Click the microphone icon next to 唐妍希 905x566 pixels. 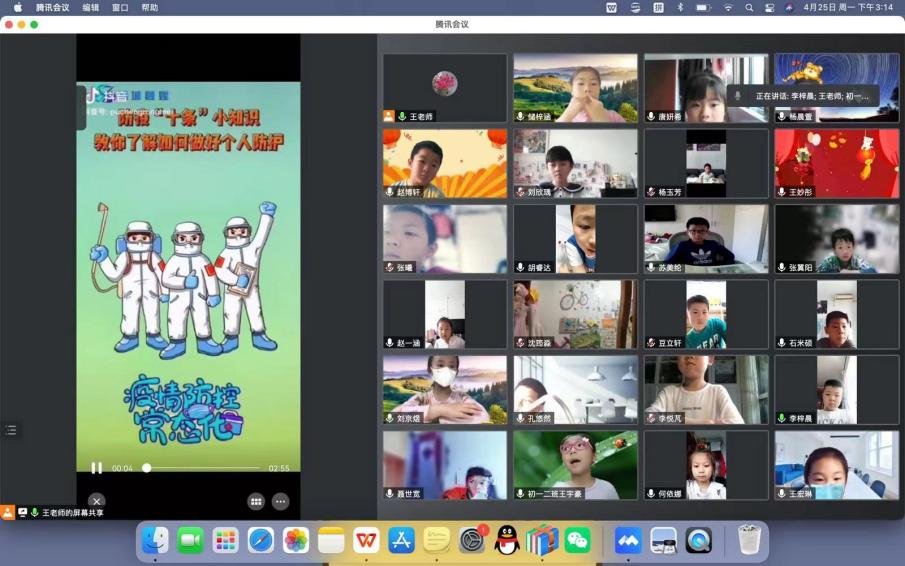click(x=650, y=117)
